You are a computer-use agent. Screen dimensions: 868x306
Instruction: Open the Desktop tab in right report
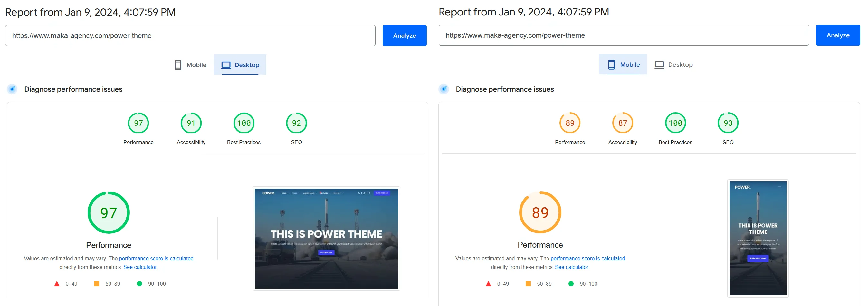pyautogui.click(x=673, y=64)
